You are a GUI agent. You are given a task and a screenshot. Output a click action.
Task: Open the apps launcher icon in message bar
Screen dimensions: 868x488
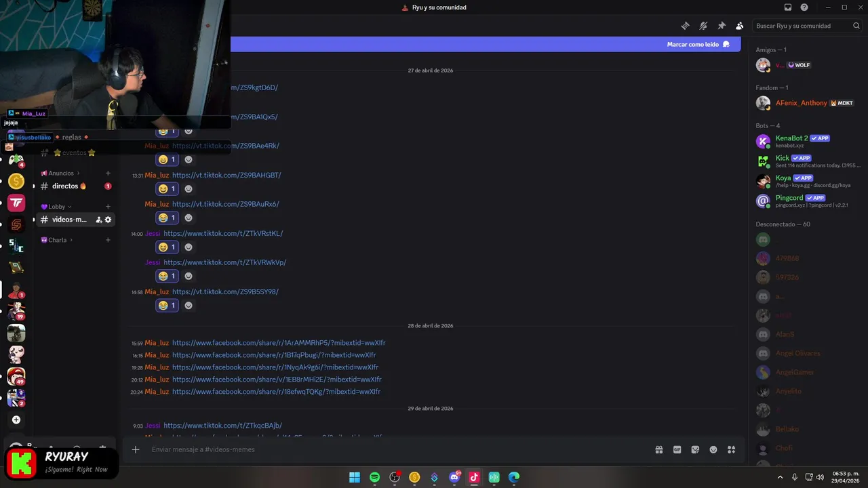click(732, 449)
